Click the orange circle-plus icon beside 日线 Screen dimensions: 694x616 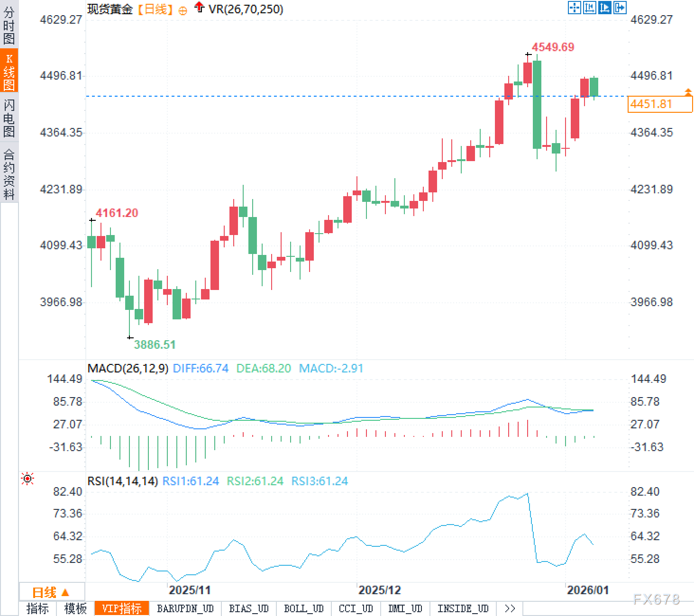pos(183,10)
